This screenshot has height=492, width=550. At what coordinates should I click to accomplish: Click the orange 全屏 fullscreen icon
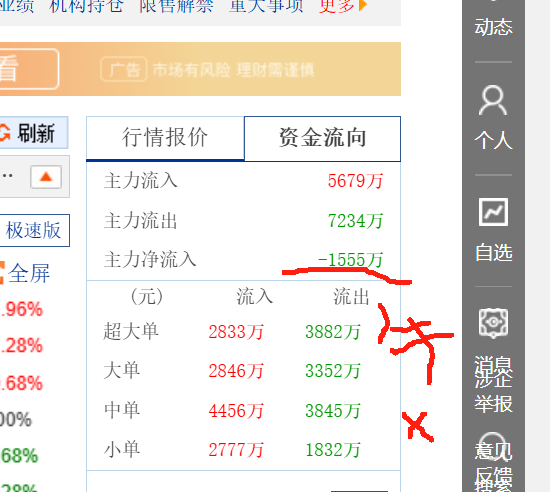tap(2, 272)
